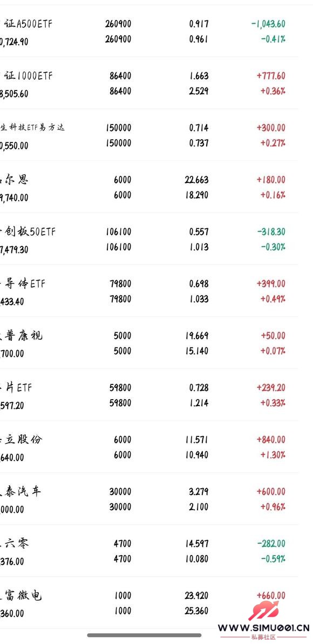The height and width of the screenshot is (644, 313).
Task: Click the -1,043.60 loss figure
Action: (268, 24)
